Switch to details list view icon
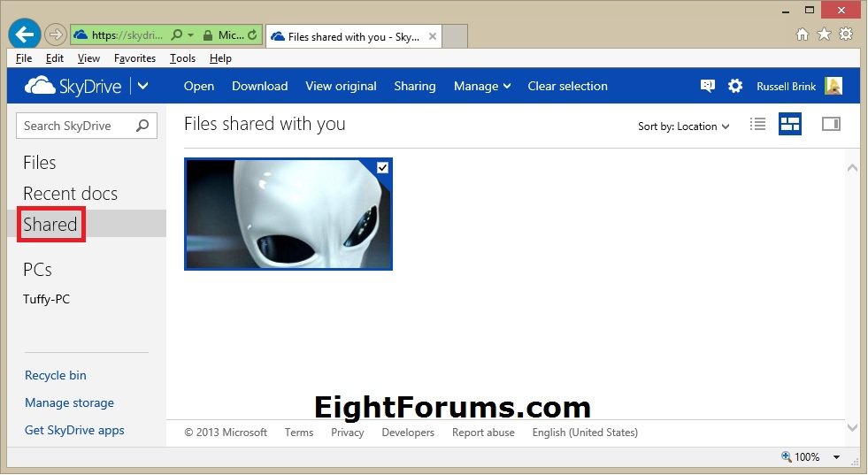Viewport: 868px width, 475px height. tap(757, 125)
